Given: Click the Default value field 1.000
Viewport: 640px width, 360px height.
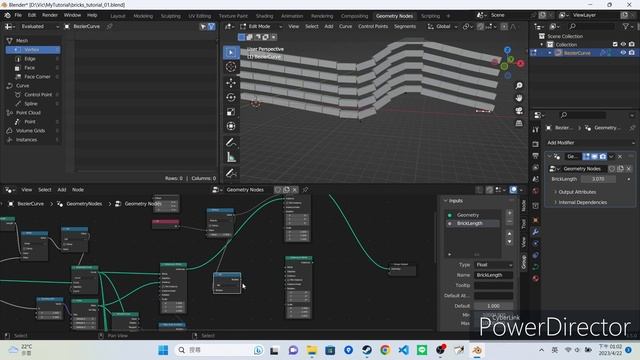Looking at the screenshot, I should 493,306.
